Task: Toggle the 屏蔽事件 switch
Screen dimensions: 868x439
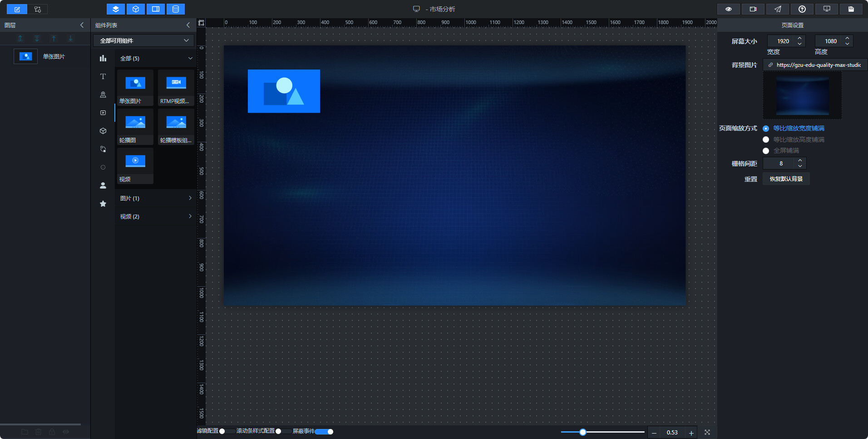Action: point(324,431)
